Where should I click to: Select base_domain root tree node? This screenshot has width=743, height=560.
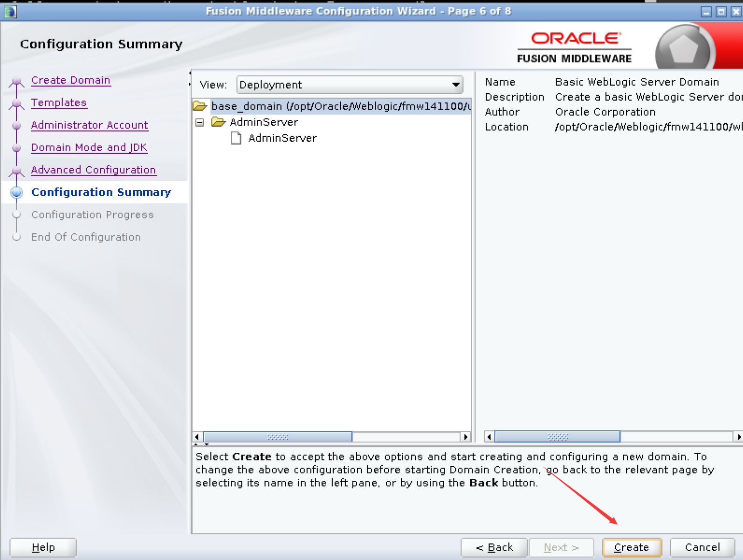click(x=341, y=106)
